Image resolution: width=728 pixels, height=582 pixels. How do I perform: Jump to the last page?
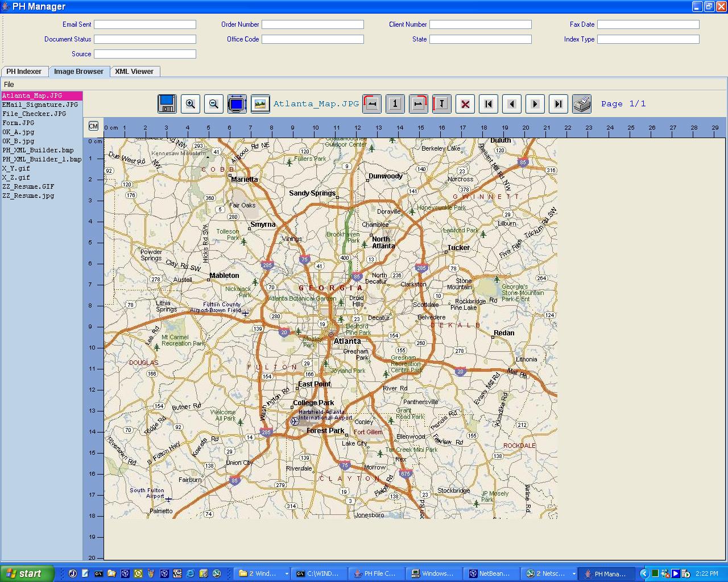[x=559, y=103]
